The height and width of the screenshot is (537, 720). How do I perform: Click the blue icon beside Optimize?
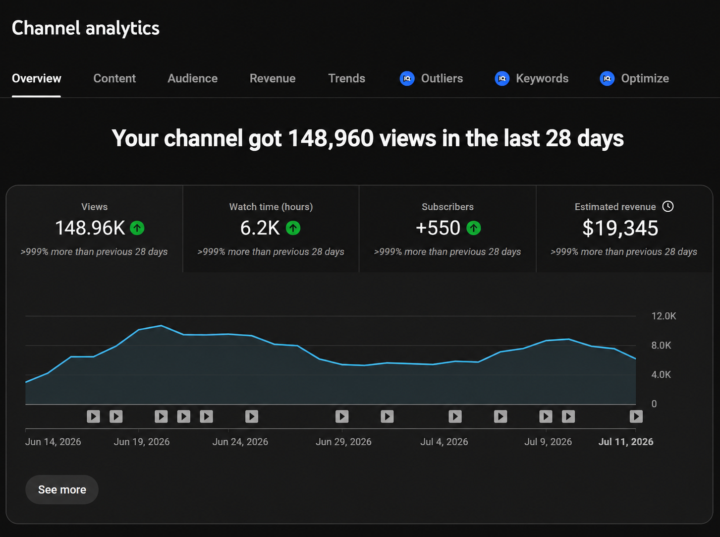[x=607, y=79]
